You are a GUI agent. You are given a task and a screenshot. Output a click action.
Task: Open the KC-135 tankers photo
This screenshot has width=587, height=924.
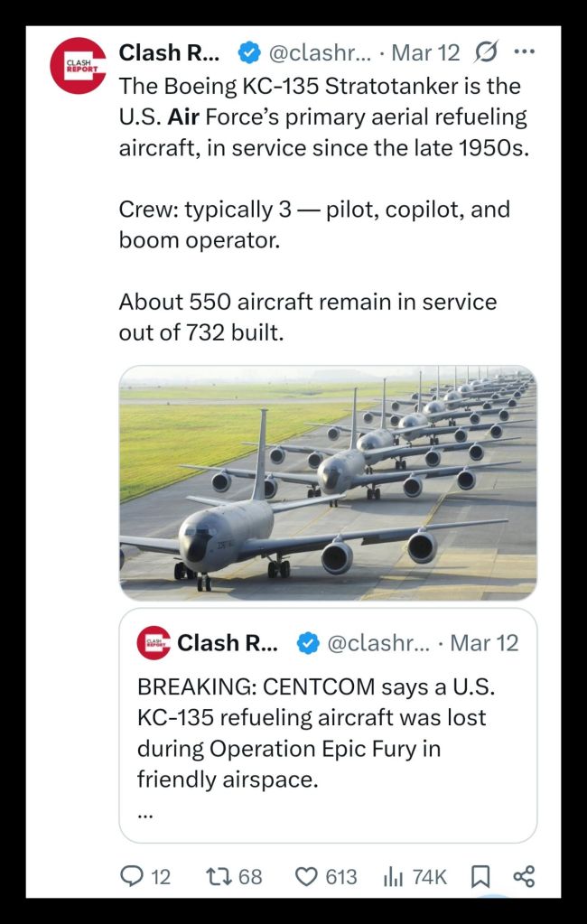[328, 482]
